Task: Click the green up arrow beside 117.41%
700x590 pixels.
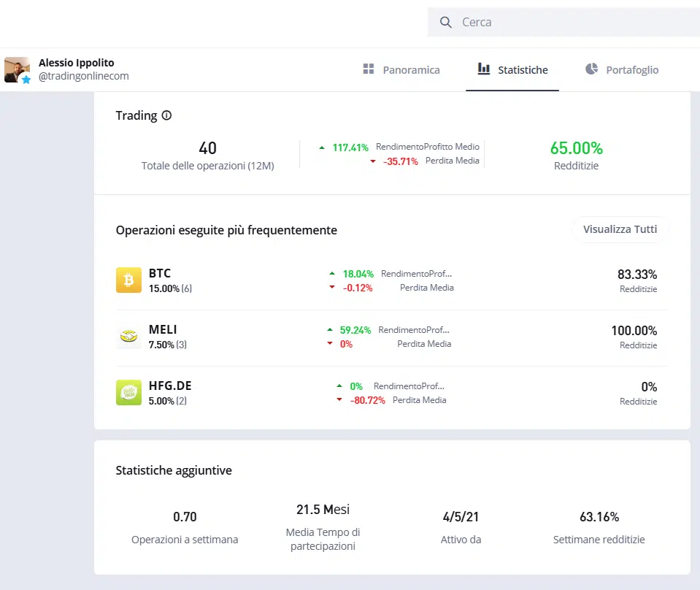Action: click(x=321, y=147)
